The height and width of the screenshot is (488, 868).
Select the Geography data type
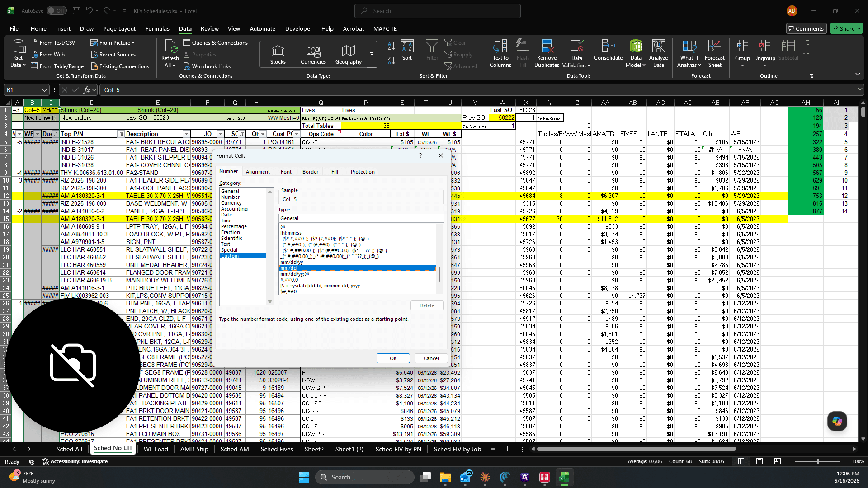pos(348,54)
